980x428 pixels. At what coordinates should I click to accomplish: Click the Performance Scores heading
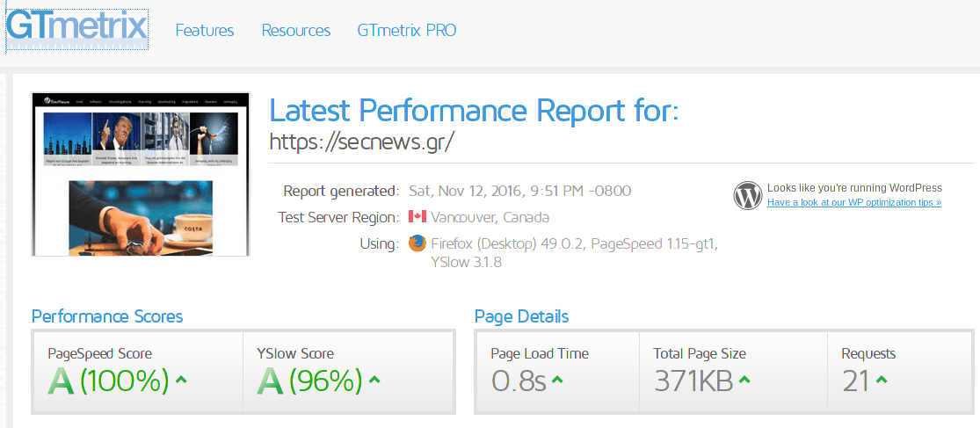tap(107, 316)
